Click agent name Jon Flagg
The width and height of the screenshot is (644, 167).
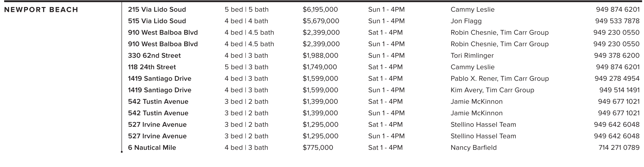(466, 21)
